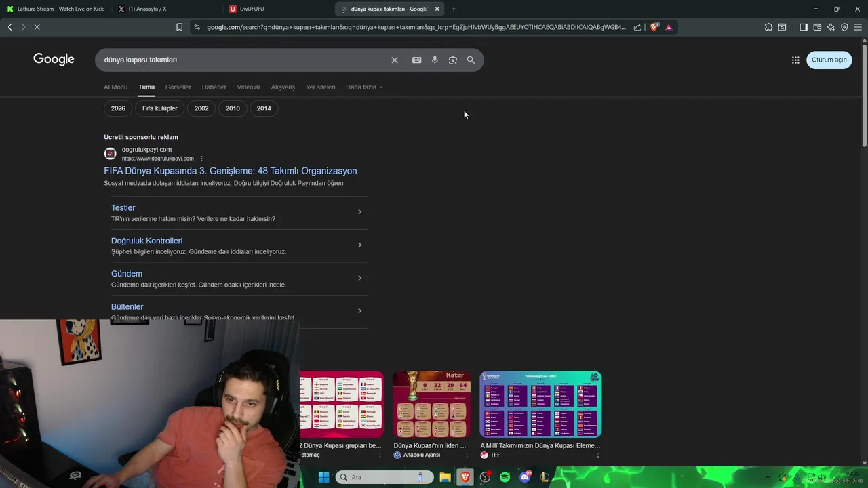This screenshot has width=868, height=488.
Task: Open Fotomaç World Cup groups thumbnail
Action: pos(341,404)
